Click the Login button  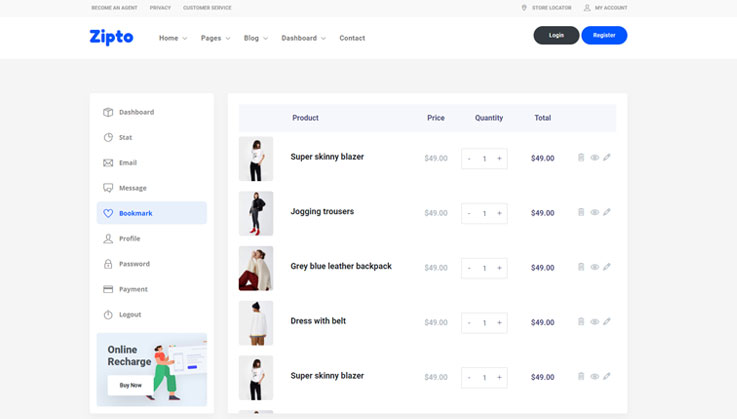[x=556, y=35]
